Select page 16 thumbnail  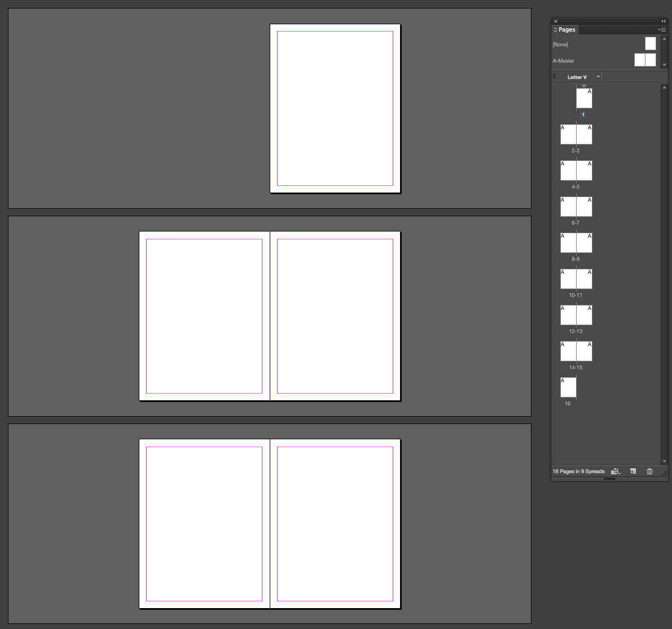coord(568,387)
